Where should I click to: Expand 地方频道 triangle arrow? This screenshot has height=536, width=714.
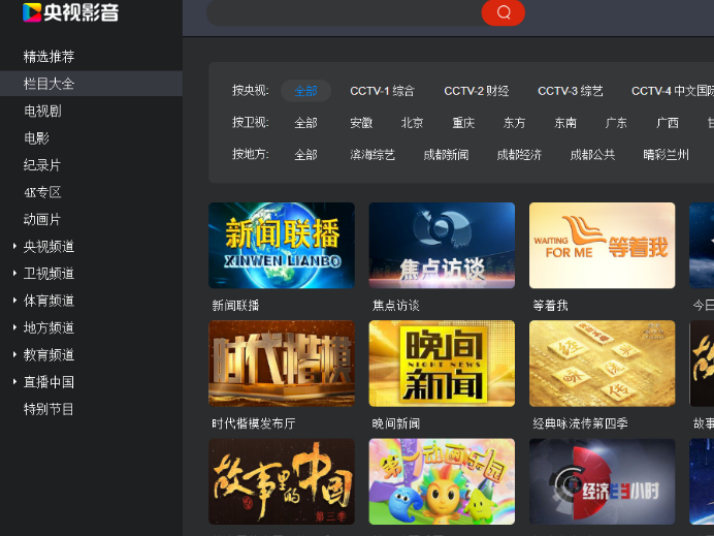pos(15,327)
